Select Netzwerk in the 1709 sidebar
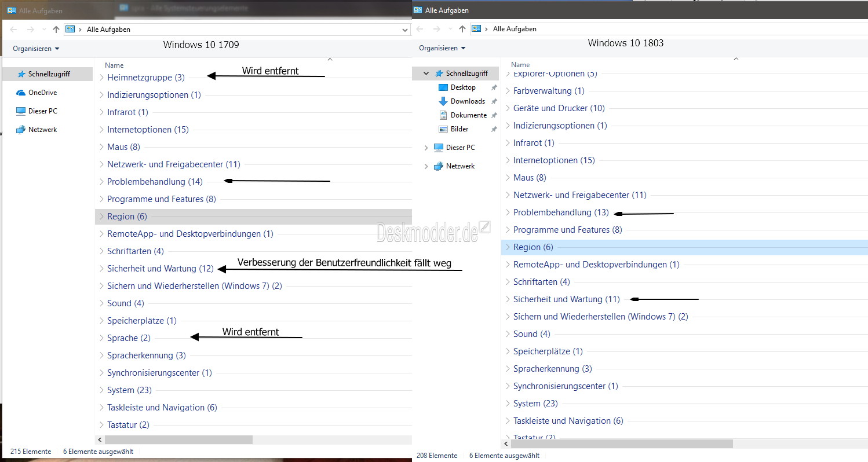The height and width of the screenshot is (462, 868). click(x=36, y=130)
